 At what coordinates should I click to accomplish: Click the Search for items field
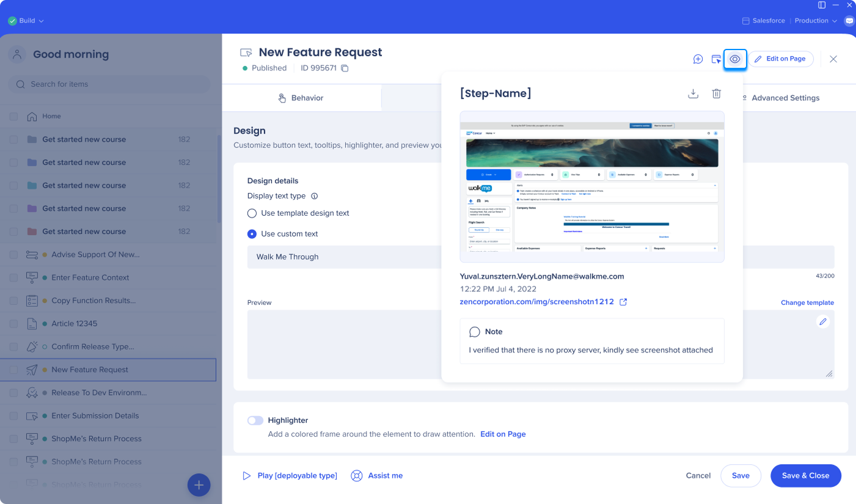pyautogui.click(x=109, y=84)
